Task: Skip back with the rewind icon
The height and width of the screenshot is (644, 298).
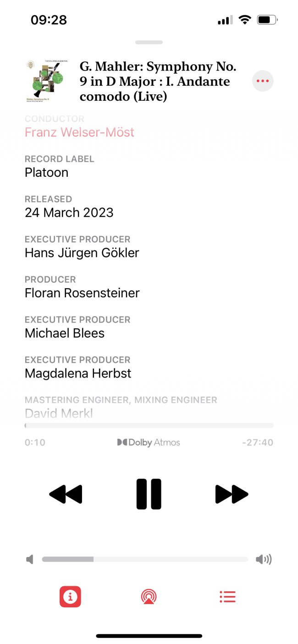Action: tap(66, 494)
